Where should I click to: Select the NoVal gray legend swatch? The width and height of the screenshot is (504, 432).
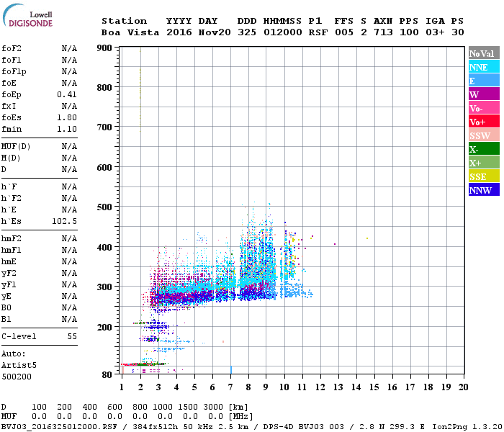pyautogui.click(x=484, y=53)
